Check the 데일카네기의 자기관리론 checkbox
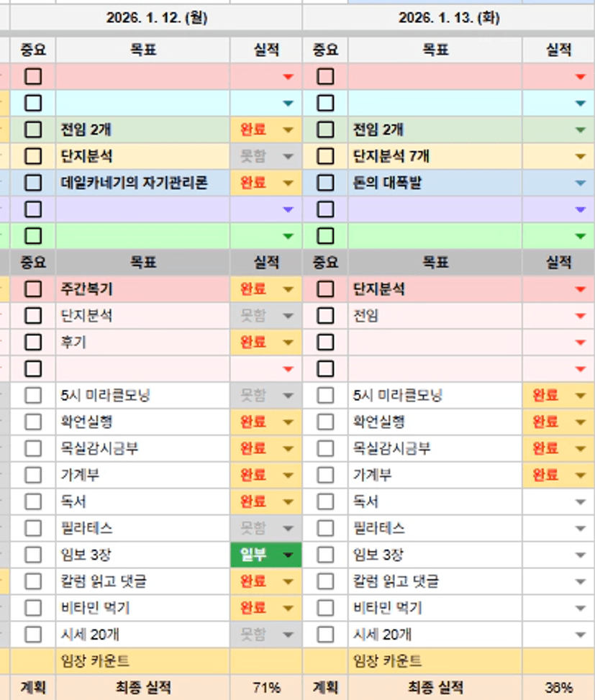 [33, 183]
